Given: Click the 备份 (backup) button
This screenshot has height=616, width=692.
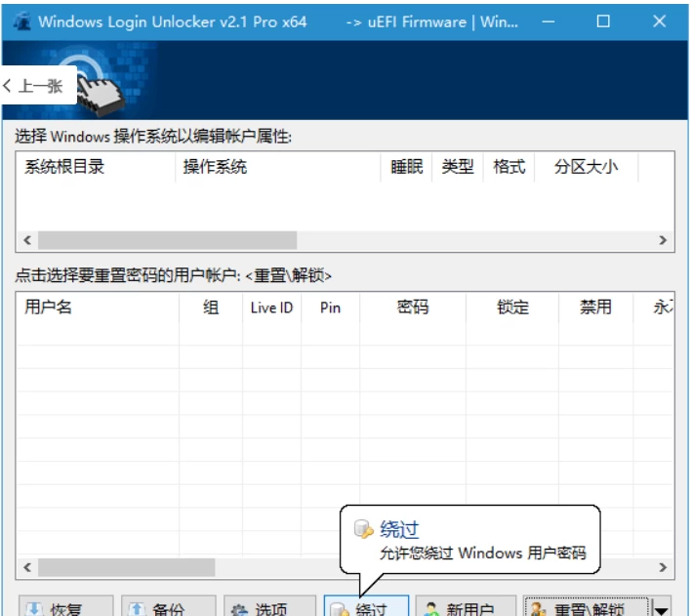Looking at the screenshot, I should coord(169,606).
